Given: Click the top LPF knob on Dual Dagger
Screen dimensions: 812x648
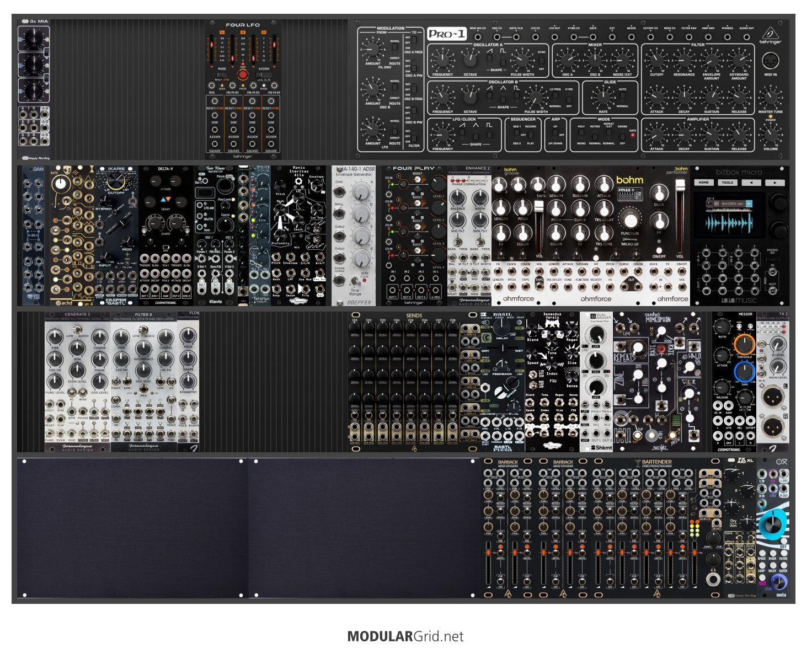Looking at the screenshot, I should point(596,334).
